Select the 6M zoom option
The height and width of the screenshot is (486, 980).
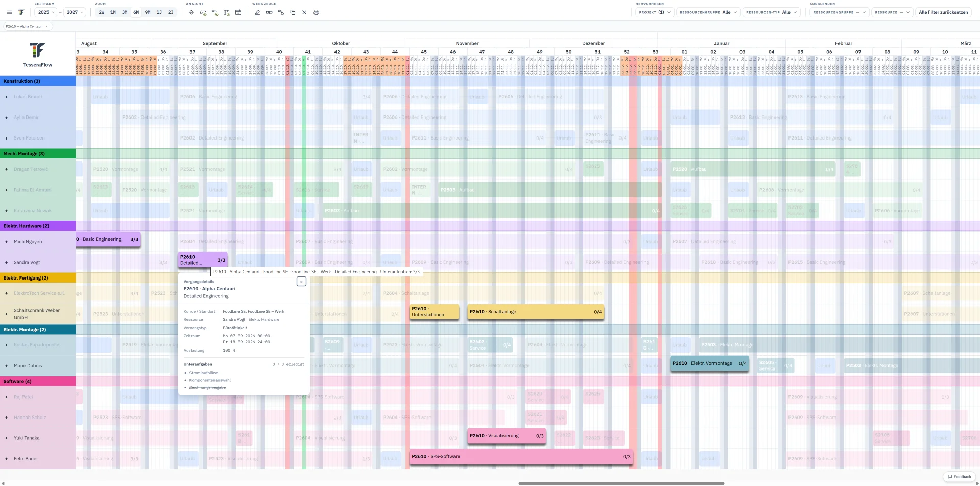tap(136, 12)
